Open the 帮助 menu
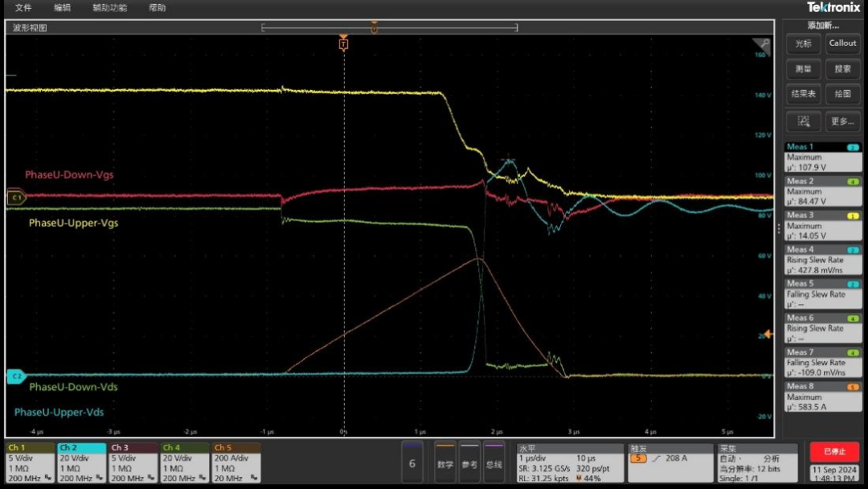This screenshot has width=868, height=489. pyautogui.click(x=158, y=8)
